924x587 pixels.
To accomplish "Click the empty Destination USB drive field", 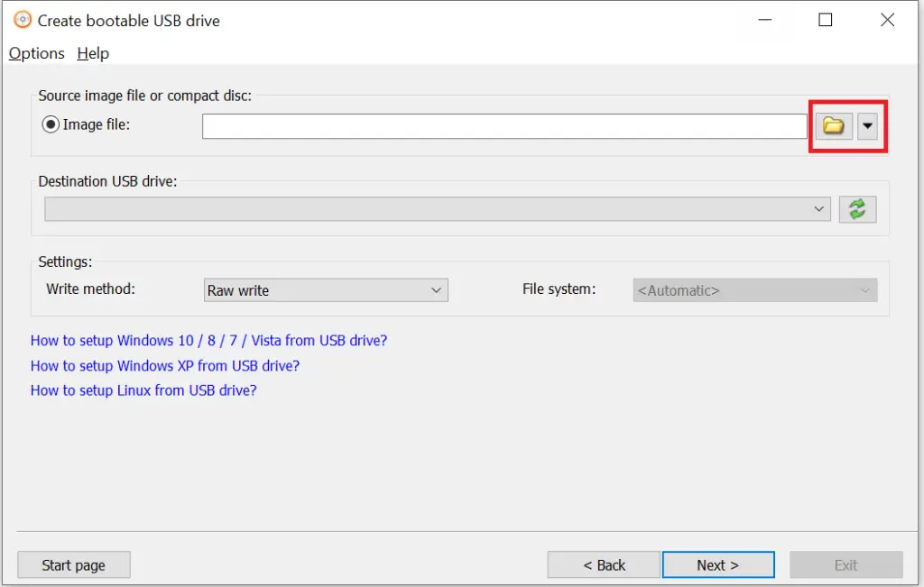I will (424, 208).
